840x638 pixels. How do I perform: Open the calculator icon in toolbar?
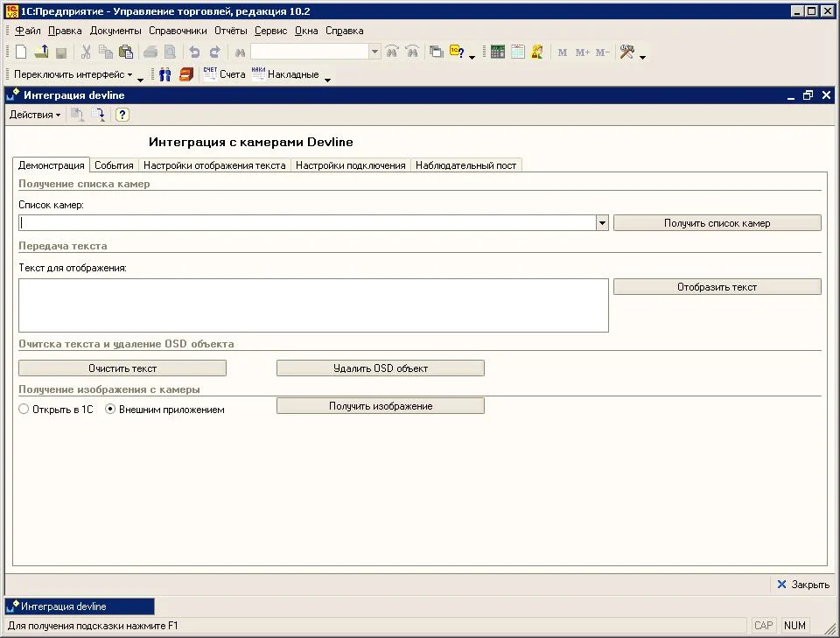(498, 53)
